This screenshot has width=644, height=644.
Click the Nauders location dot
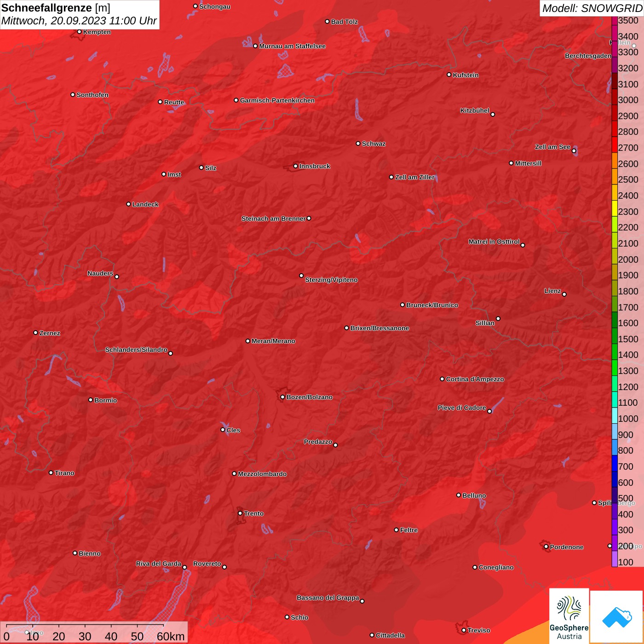[117, 276]
